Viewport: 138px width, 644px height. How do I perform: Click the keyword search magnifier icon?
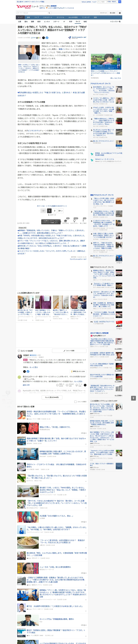point(49,13)
